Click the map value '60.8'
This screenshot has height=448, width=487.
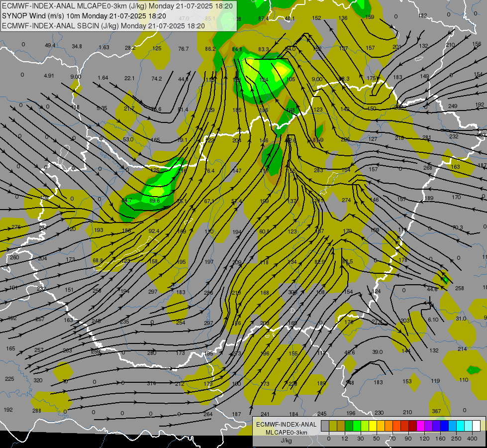[x=264, y=231]
